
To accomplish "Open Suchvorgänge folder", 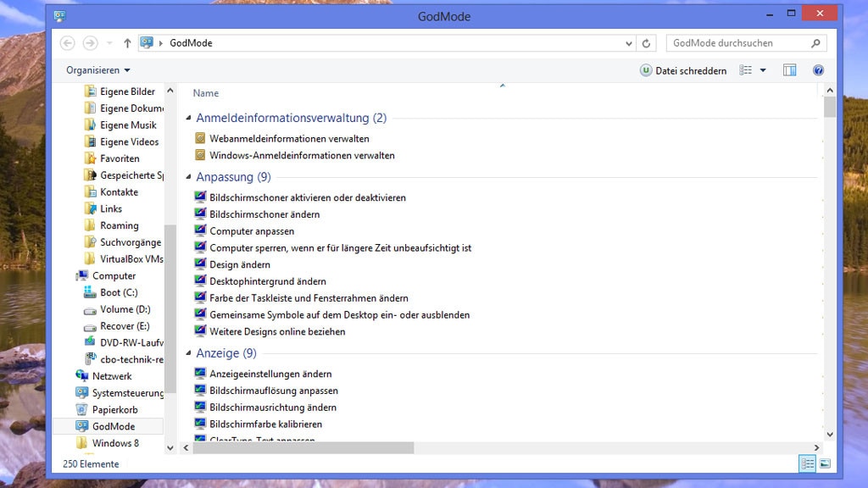I will (x=123, y=242).
